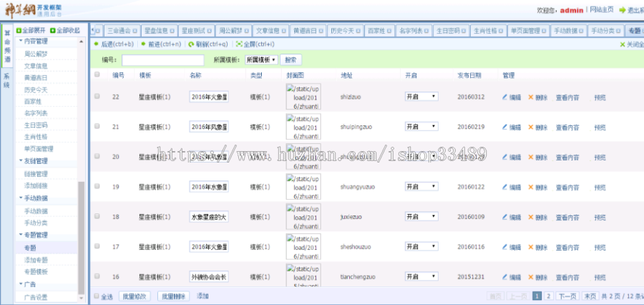Check the checkbox for row 19
This screenshot has height=305, width=644.
click(97, 186)
